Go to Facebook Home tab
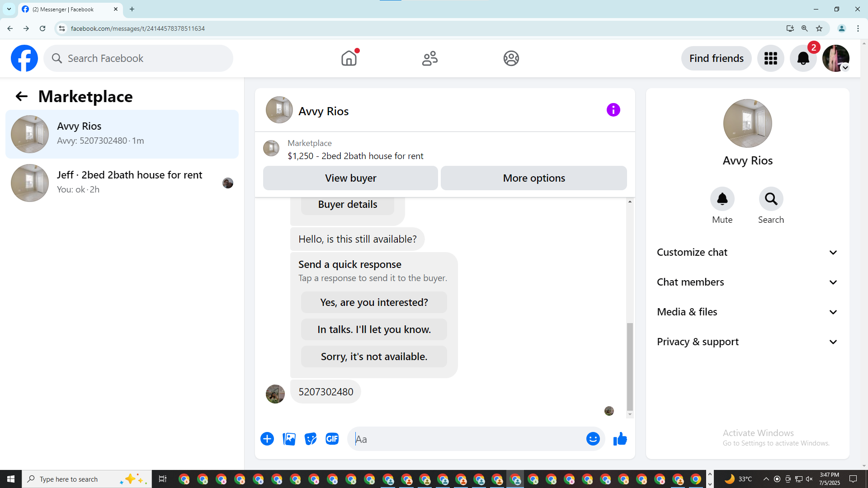 pyautogui.click(x=349, y=58)
